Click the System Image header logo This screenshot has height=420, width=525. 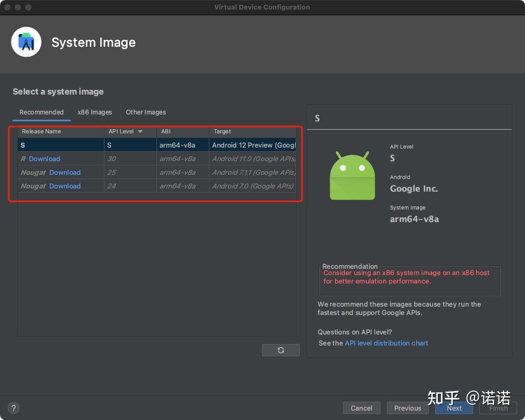point(26,41)
